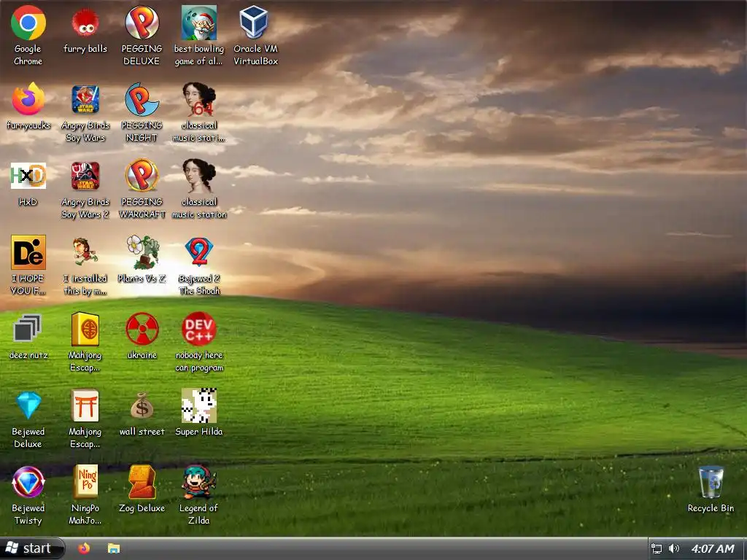The height and width of the screenshot is (560, 747).
Task: Click the deez nutz stacked windows icon
Action: click(x=28, y=329)
